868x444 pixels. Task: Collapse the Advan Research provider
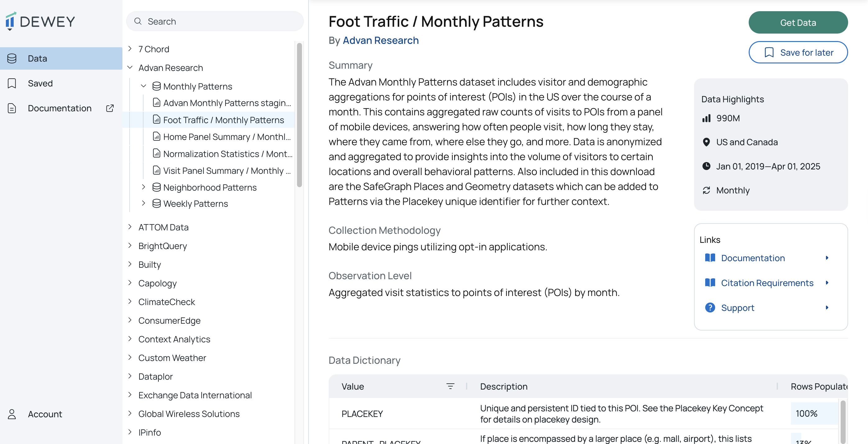click(x=130, y=67)
